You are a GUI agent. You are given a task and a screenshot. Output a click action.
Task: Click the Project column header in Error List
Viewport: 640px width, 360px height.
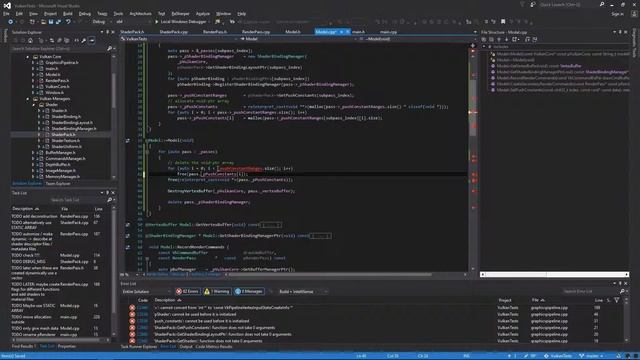point(505,300)
